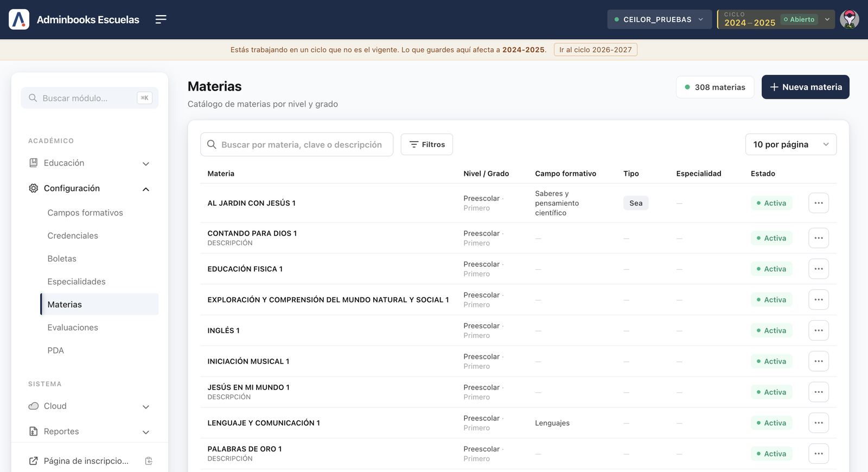Select Boletas in the sidebar
This screenshot has width=868, height=472.
coord(62,259)
